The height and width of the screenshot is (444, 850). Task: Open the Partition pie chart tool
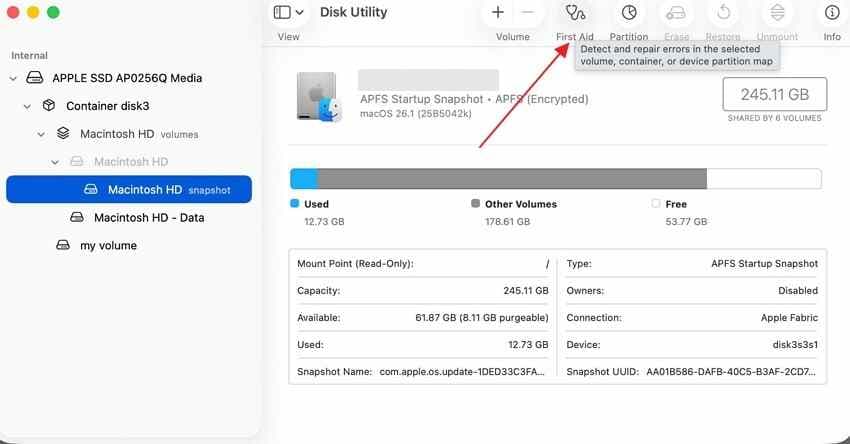629,12
